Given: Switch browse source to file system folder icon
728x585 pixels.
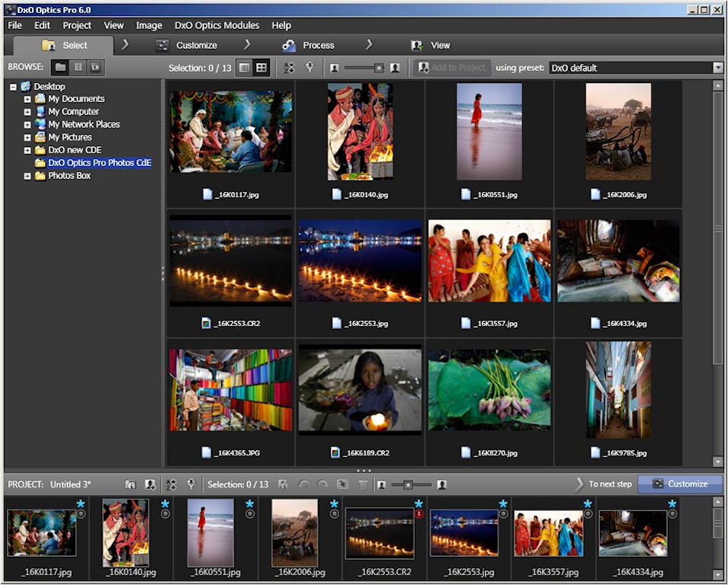Looking at the screenshot, I should [60, 68].
